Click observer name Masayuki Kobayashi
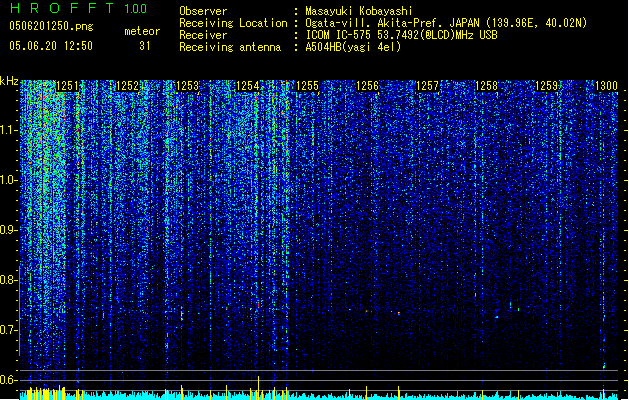This screenshot has height=400, width=629. 359,11
